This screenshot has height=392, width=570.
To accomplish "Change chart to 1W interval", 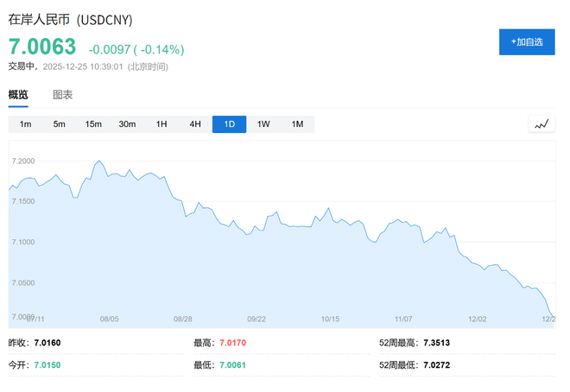I will pyautogui.click(x=263, y=124).
